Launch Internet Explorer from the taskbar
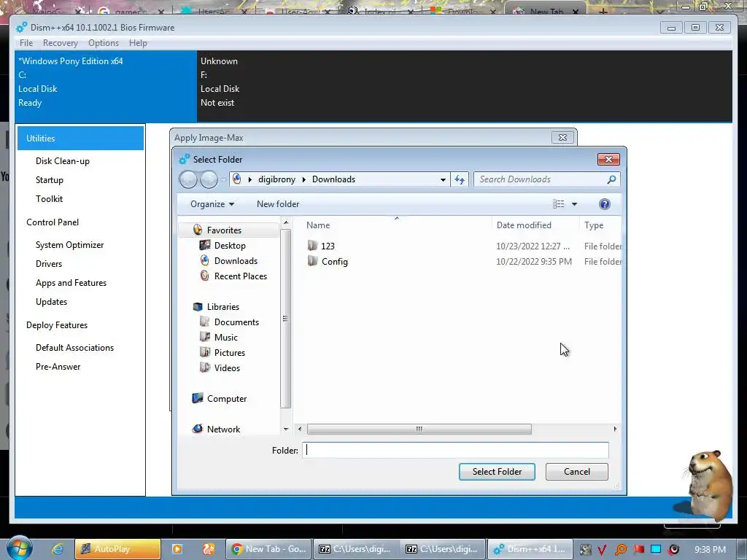This screenshot has width=747, height=560. pyautogui.click(x=58, y=549)
